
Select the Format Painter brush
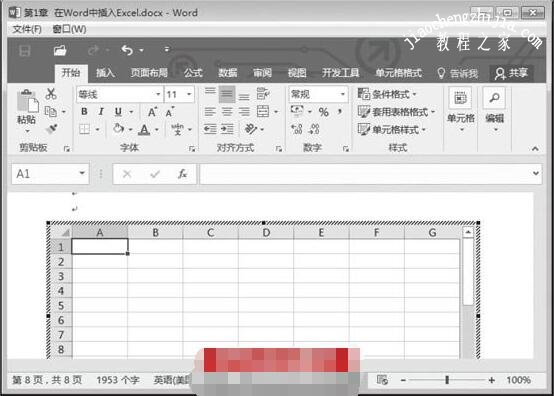pyautogui.click(x=52, y=129)
